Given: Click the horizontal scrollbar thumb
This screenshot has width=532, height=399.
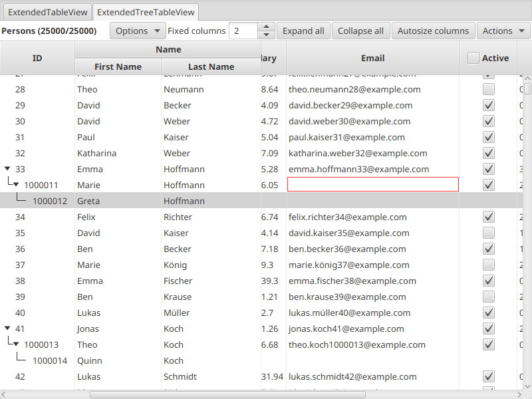Looking at the screenshot, I should pyautogui.click(x=227, y=394).
